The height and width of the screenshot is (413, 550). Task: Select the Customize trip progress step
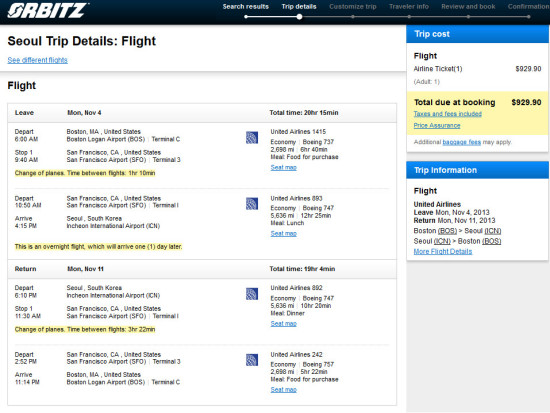(x=353, y=7)
